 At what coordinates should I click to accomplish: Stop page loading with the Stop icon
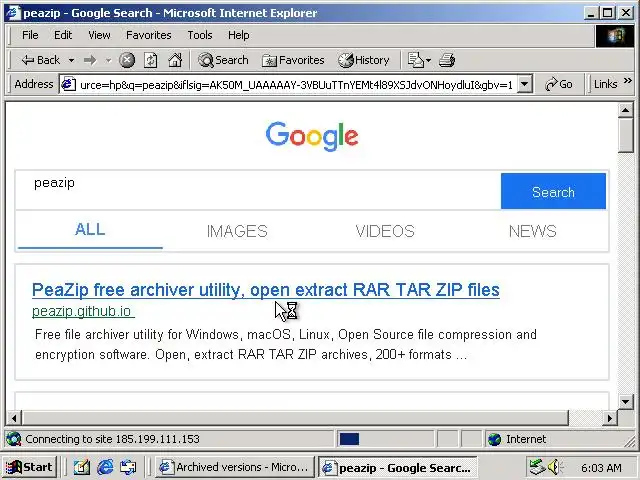tap(127, 60)
